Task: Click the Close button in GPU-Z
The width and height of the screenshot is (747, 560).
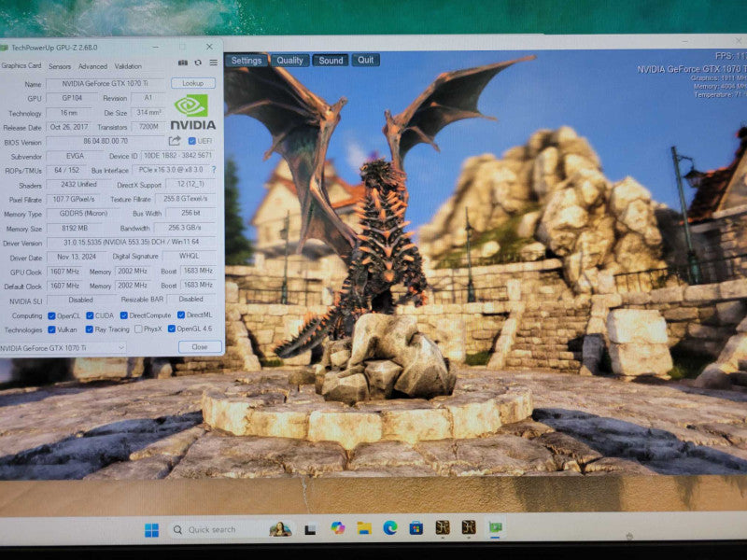Action: point(200,346)
